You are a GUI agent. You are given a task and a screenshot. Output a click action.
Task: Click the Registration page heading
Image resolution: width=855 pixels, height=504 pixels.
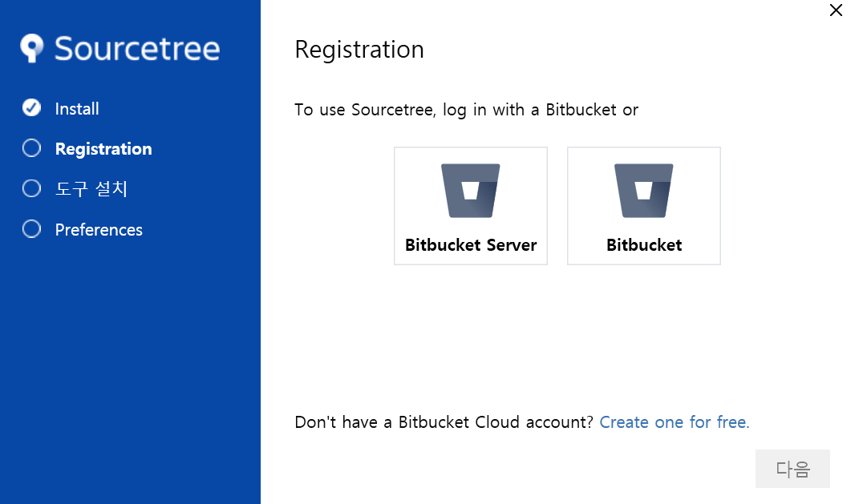click(x=359, y=50)
